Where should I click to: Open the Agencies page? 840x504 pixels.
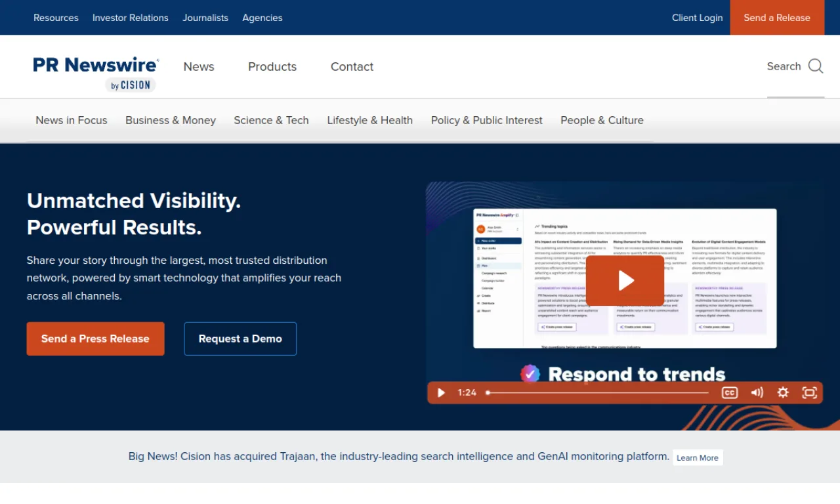pos(262,18)
